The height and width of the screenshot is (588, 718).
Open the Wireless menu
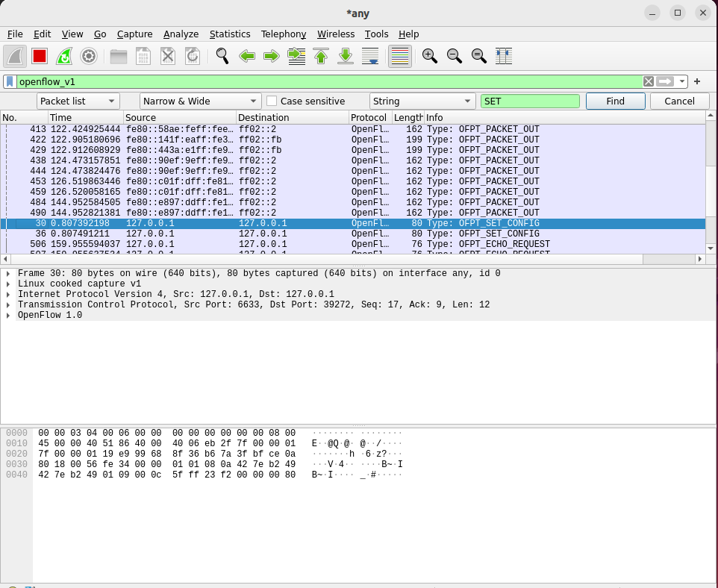coord(336,34)
